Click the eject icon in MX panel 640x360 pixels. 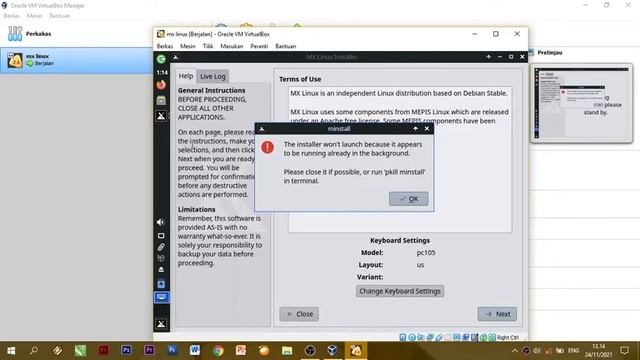coord(161,270)
